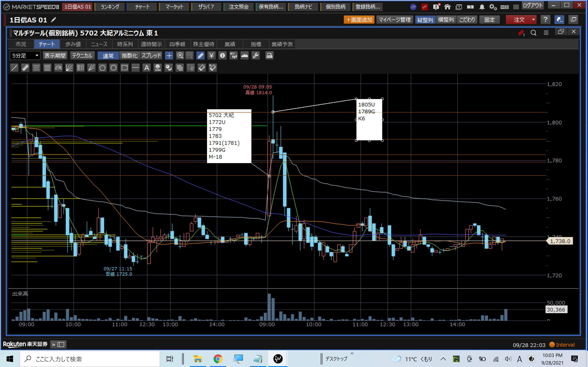Zoom in on the chart
Viewport: 588px width, 367px height.
pyautogui.click(x=180, y=56)
